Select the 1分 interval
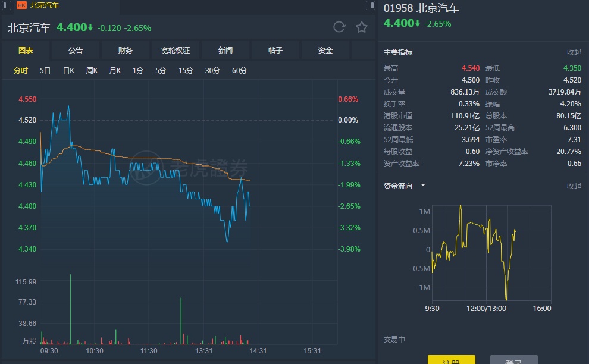 point(138,71)
